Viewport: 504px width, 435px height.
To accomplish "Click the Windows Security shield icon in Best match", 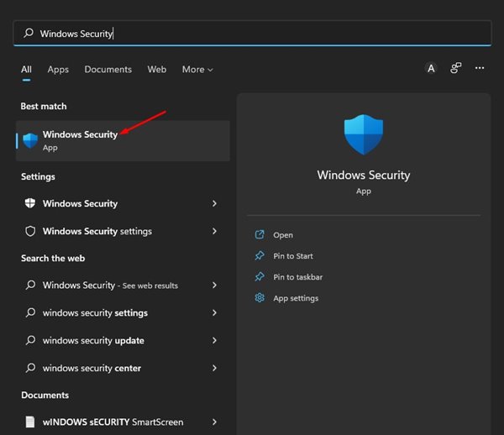I will (30, 140).
